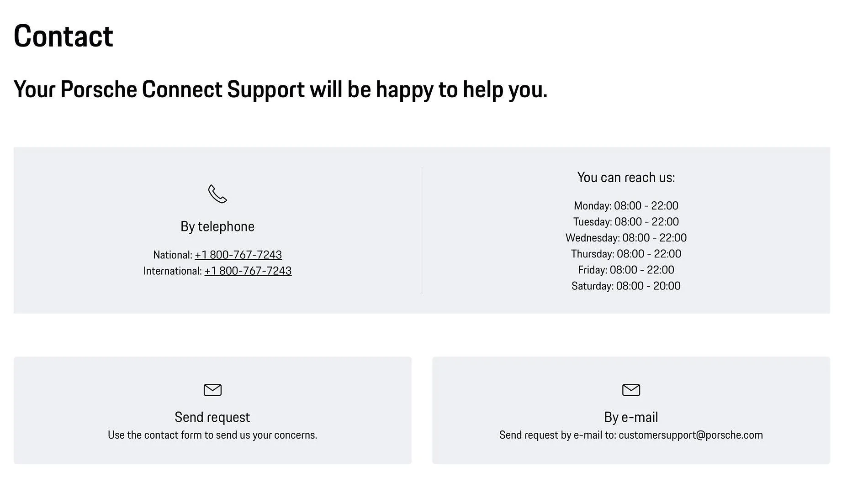The width and height of the screenshot is (868, 477).
Task: Click the 'You can reach us:' heading
Action: pos(626,178)
